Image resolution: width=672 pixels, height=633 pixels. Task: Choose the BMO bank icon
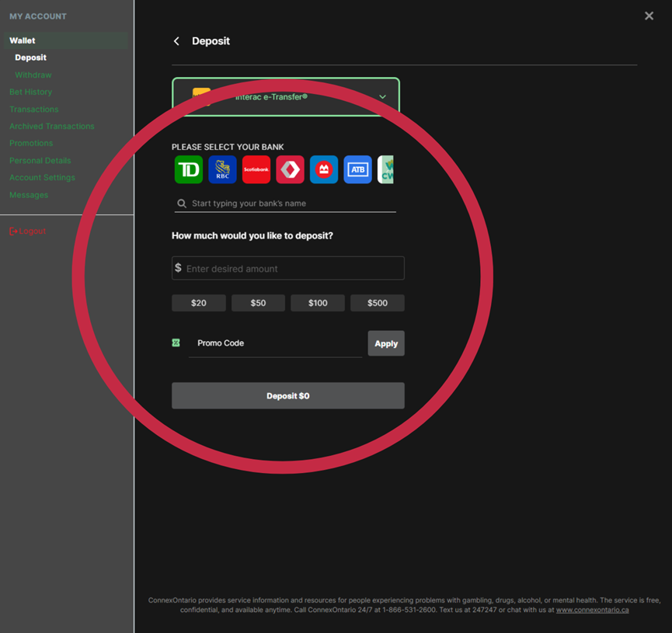coord(324,169)
